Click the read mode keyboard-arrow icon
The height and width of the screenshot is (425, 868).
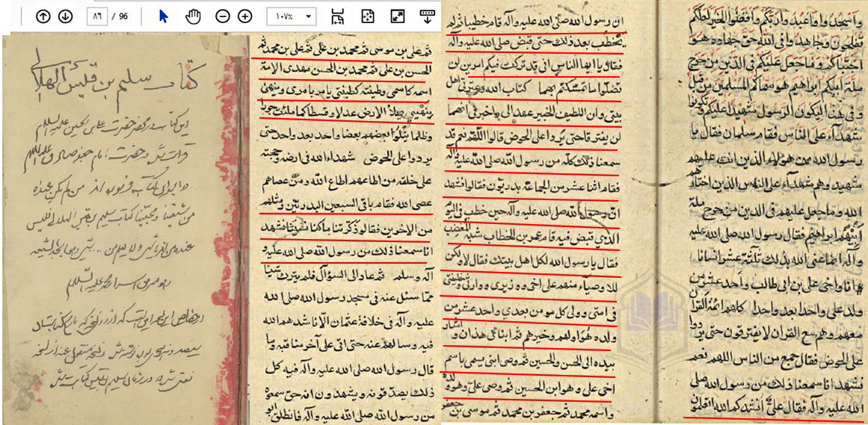tap(427, 16)
